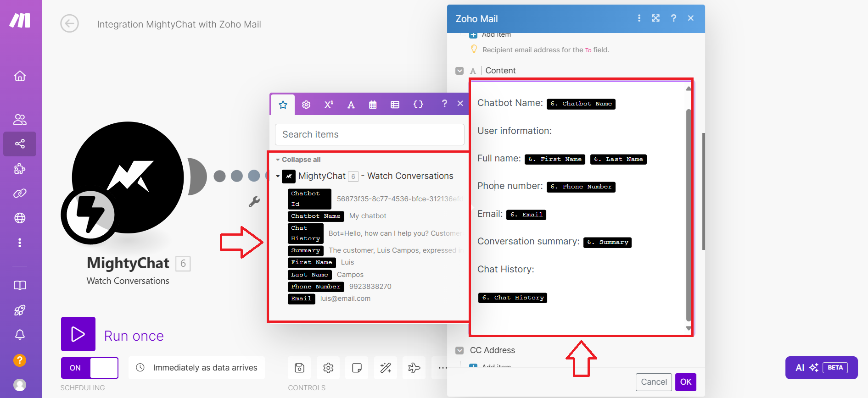Open Notifications bell icon
The width and height of the screenshot is (868, 398).
[x=20, y=335]
